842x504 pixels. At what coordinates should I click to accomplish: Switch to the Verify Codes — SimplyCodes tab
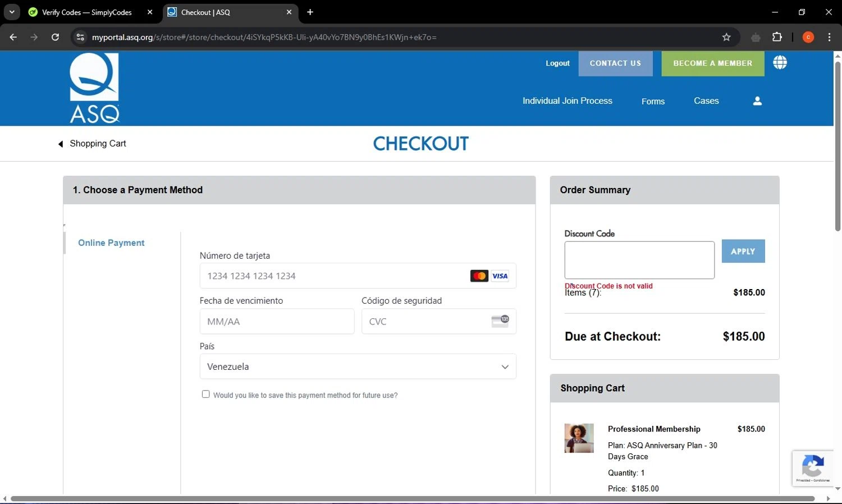(x=90, y=12)
